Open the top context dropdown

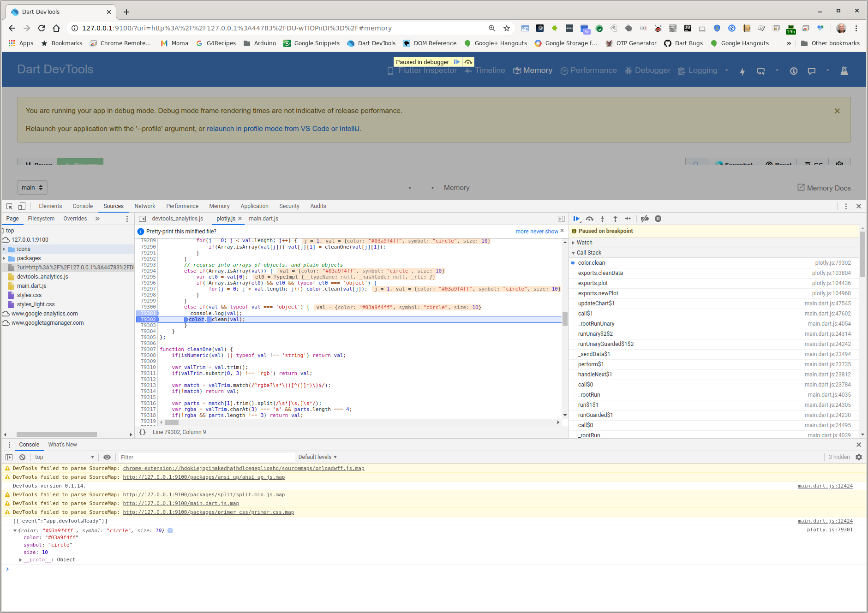[64, 457]
